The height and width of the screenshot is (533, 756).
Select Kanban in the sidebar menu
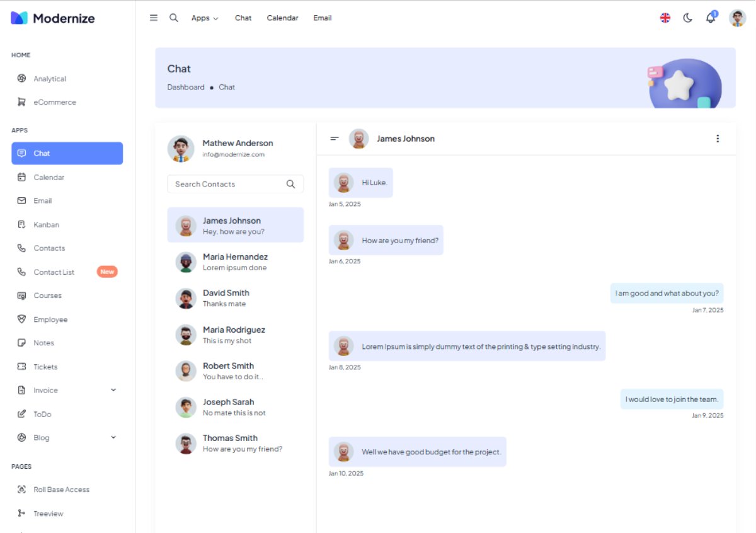click(46, 225)
